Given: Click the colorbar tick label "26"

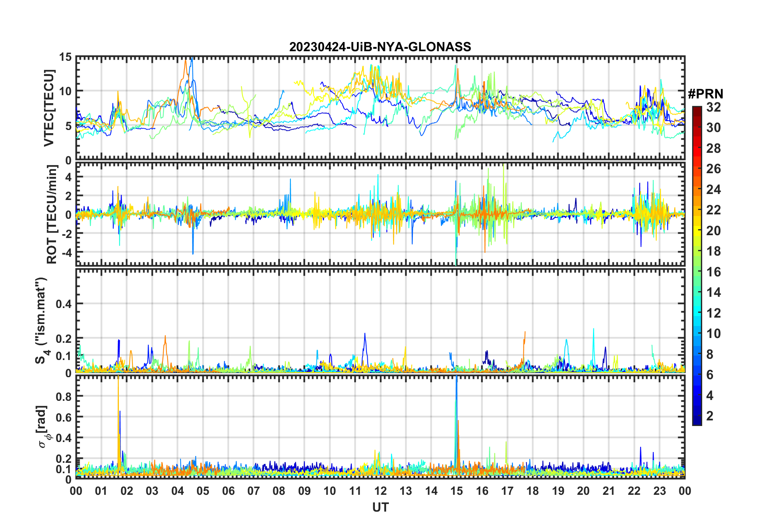Looking at the screenshot, I should click(713, 169).
